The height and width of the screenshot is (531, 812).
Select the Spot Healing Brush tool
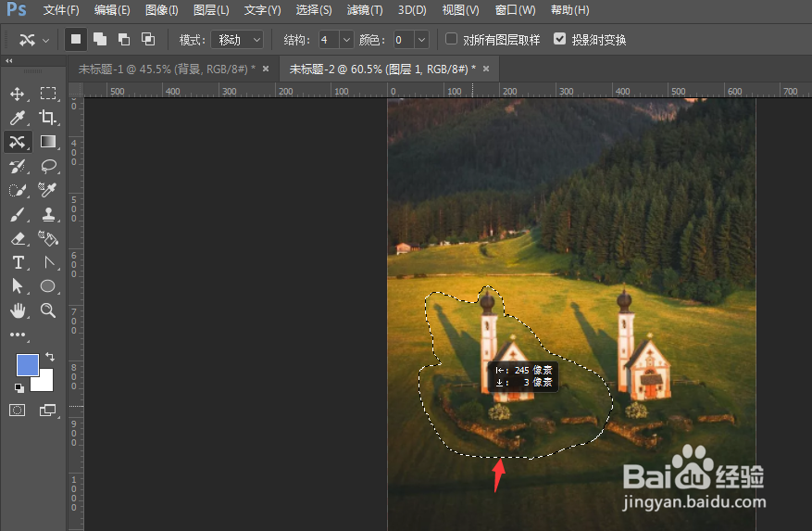pos(17,167)
